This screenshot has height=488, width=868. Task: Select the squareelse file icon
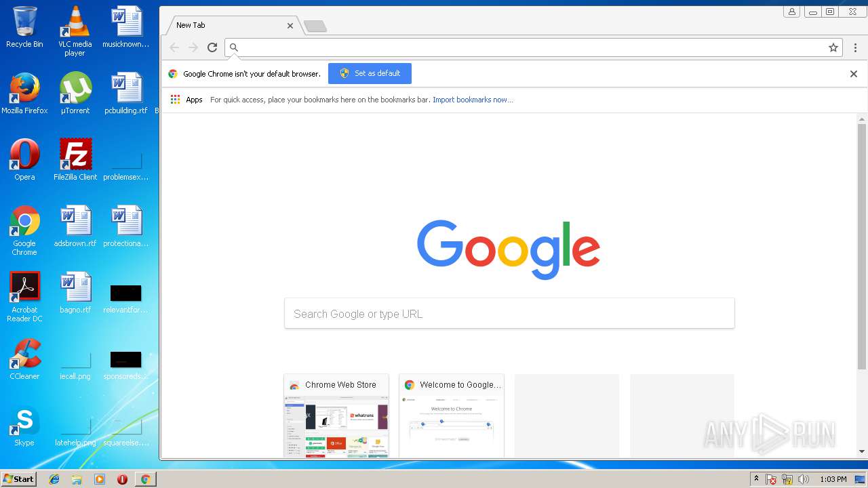tap(126, 432)
